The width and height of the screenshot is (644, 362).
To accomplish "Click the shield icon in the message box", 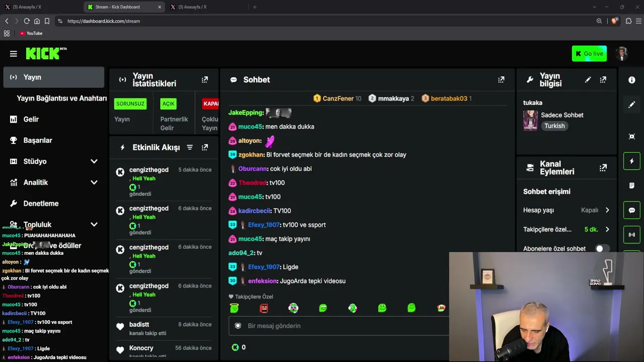I will [x=238, y=326].
